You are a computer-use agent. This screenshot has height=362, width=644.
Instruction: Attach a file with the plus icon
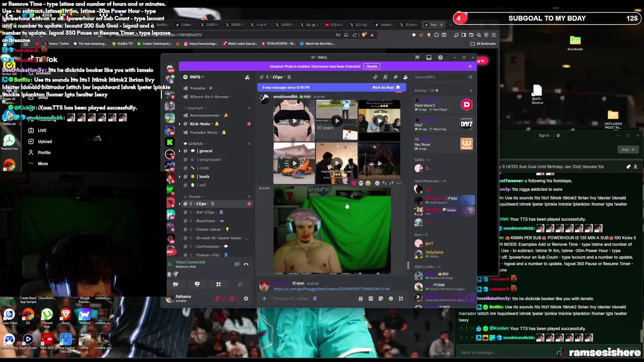tap(264, 299)
